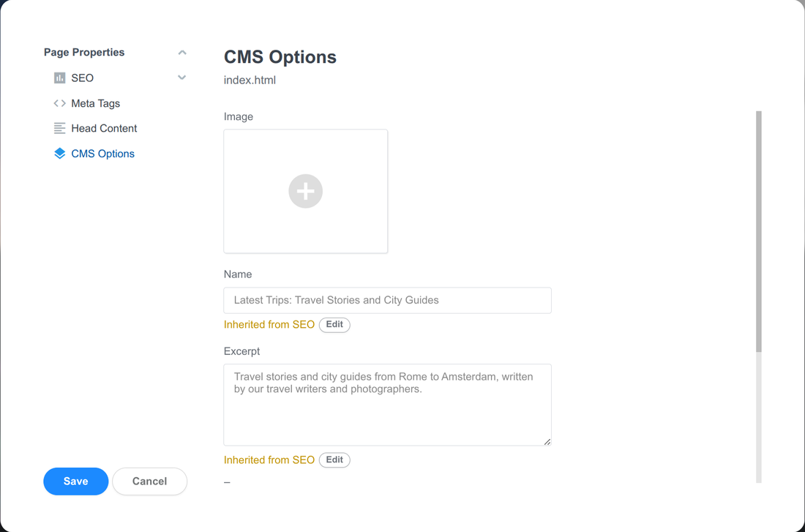Save the page properties

point(76,482)
